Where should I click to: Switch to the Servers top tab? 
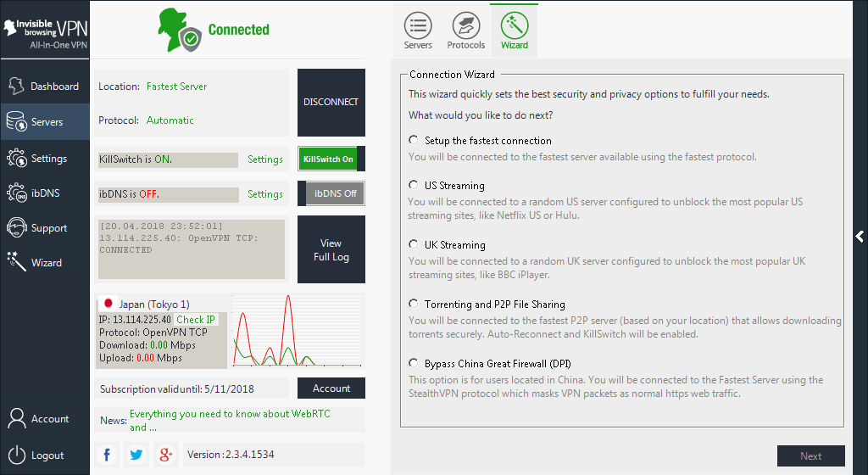pos(418,31)
